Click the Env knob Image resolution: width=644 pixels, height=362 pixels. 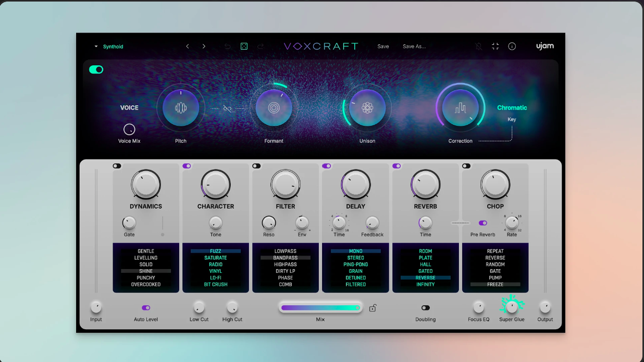[x=302, y=223]
